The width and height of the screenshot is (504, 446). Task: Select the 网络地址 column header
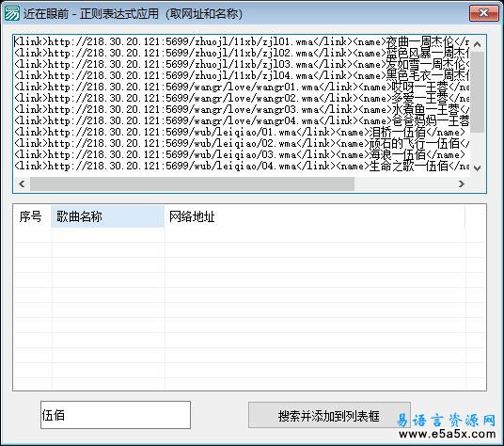pos(314,216)
